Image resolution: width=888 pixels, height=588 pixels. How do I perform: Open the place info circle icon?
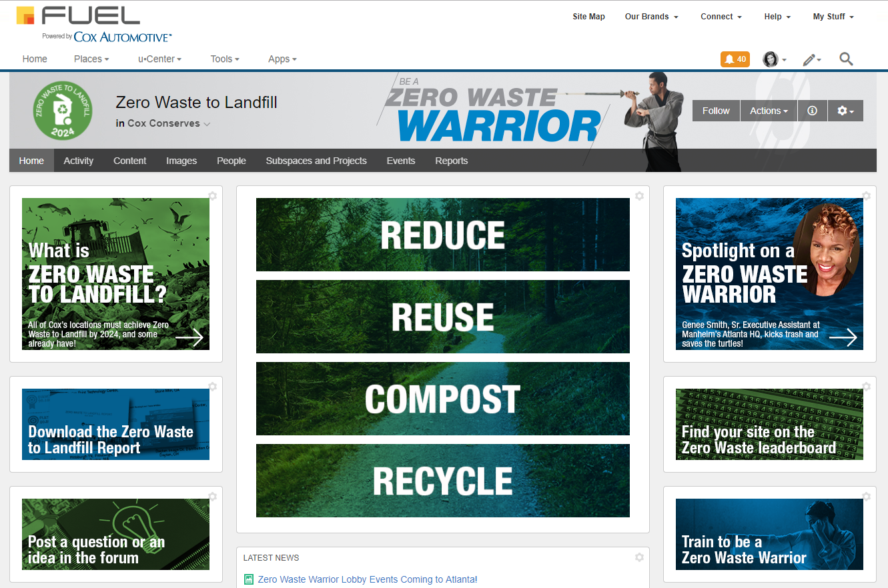click(812, 111)
